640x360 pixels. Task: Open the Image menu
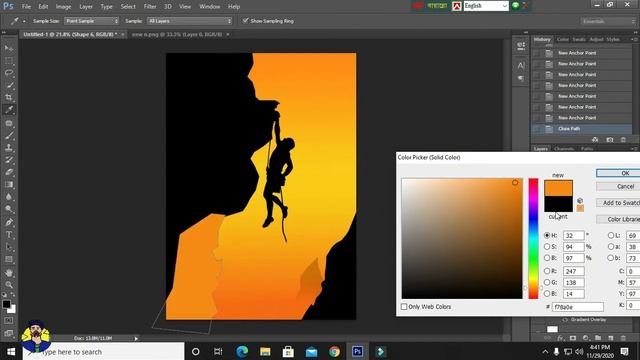63,7
